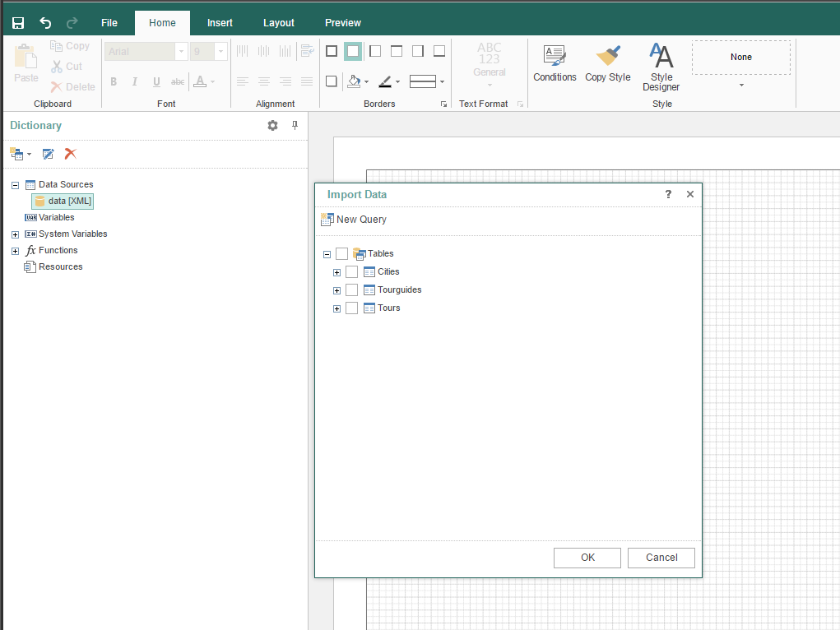Expand the Tourguides table

[336, 291]
